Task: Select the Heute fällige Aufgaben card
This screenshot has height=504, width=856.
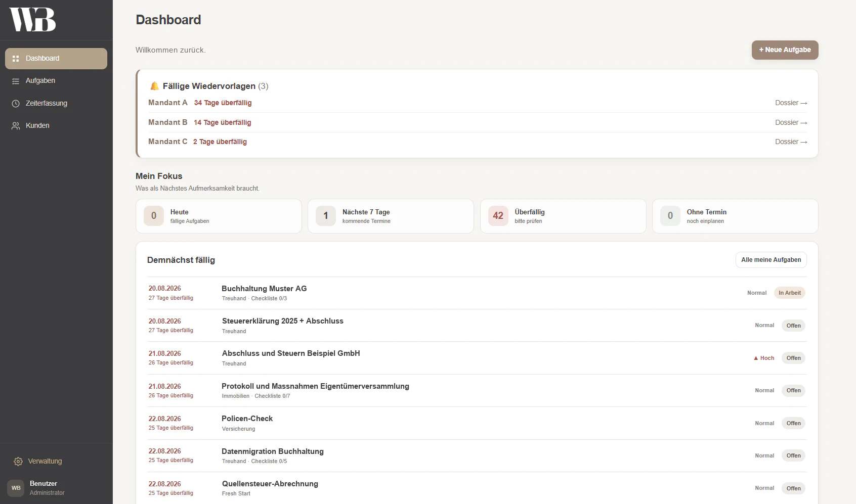Action: click(219, 216)
